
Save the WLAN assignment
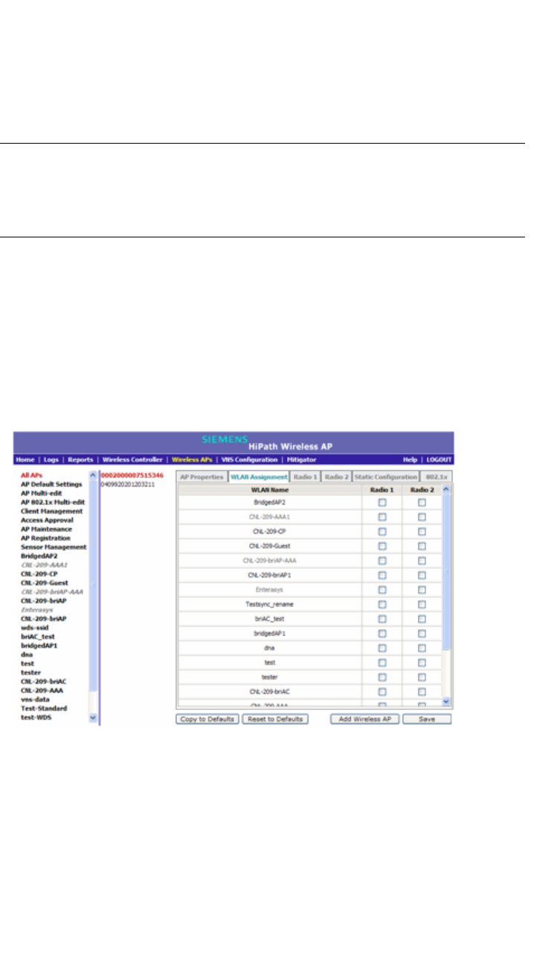427,719
